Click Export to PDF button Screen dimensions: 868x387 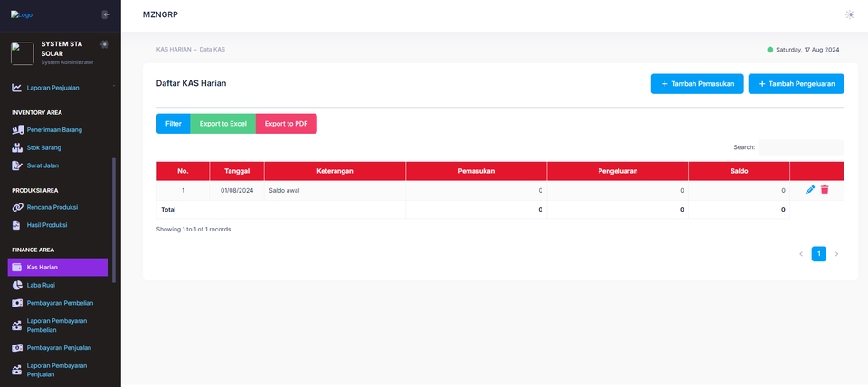click(287, 124)
